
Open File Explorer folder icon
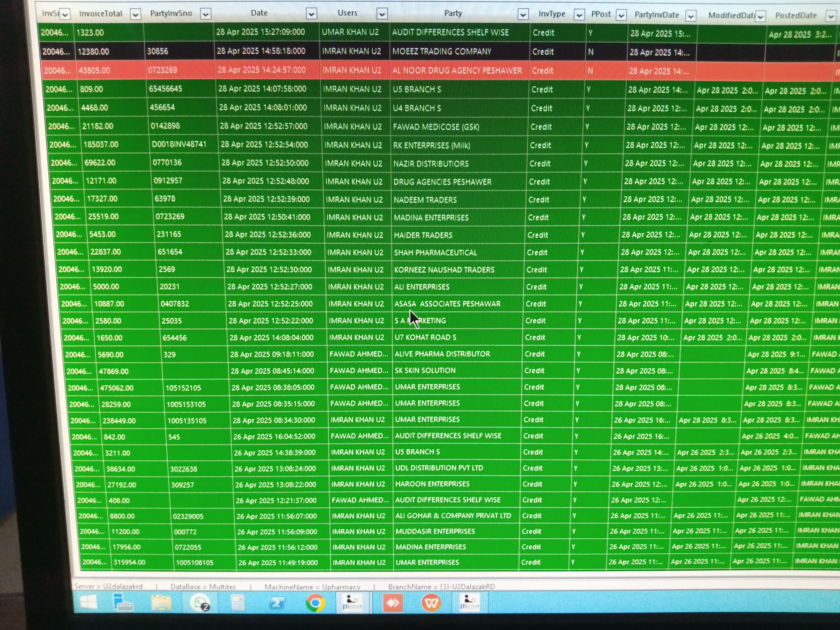point(161,603)
